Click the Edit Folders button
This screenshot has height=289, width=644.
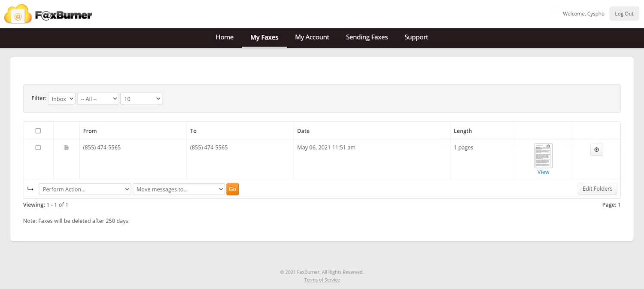[x=597, y=189]
